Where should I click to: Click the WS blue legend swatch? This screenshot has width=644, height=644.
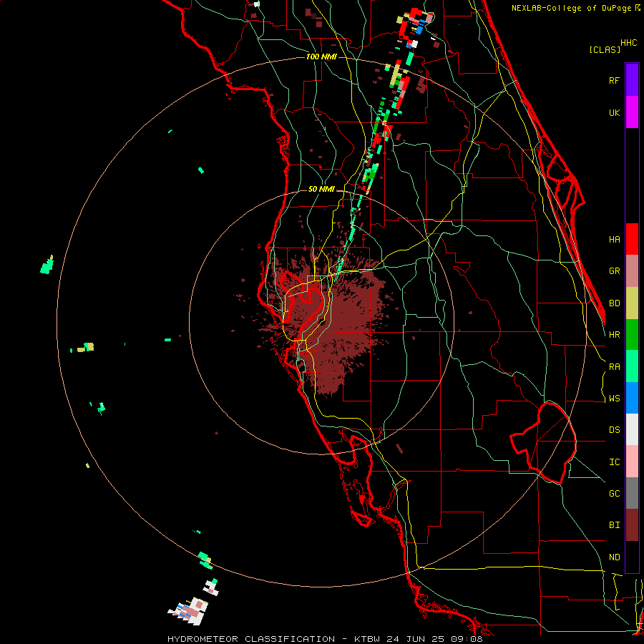click(632, 398)
